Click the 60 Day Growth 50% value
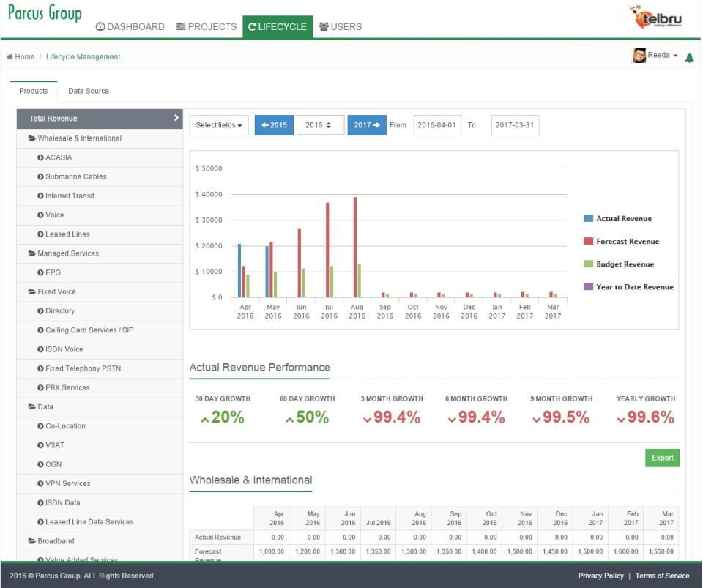This screenshot has width=703, height=588. [x=308, y=417]
